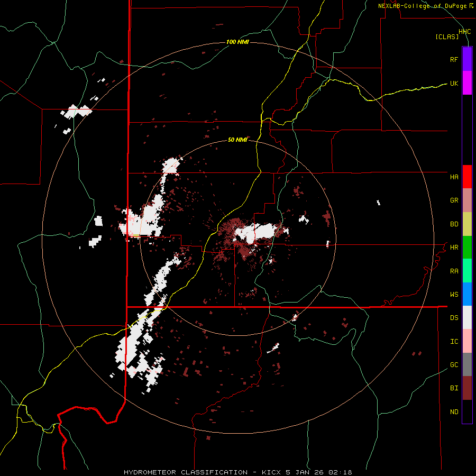
Task: Click the RA legend label
Action: click(x=454, y=271)
